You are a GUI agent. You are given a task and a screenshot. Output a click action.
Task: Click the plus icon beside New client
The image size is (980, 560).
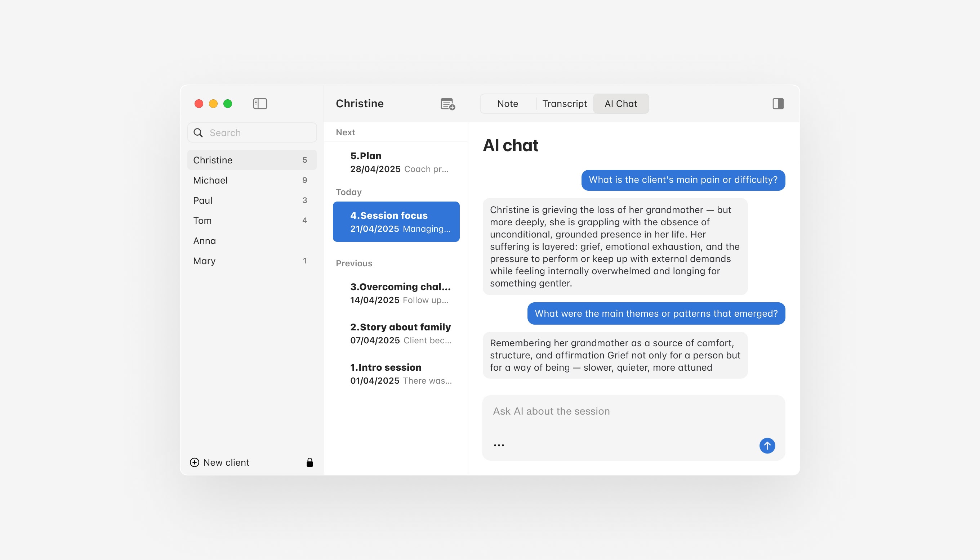click(195, 462)
